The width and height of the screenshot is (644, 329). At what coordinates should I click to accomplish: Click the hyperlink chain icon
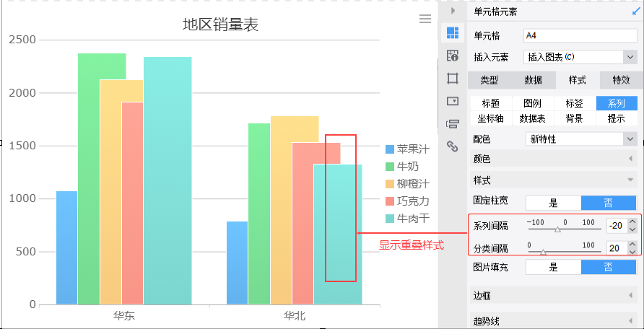pyautogui.click(x=453, y=146)
